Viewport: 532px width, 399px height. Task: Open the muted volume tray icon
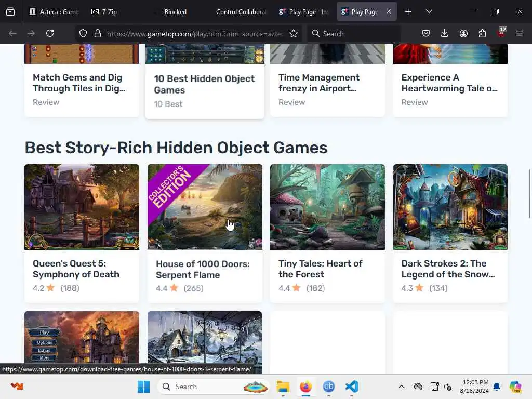tap(448, 387)
